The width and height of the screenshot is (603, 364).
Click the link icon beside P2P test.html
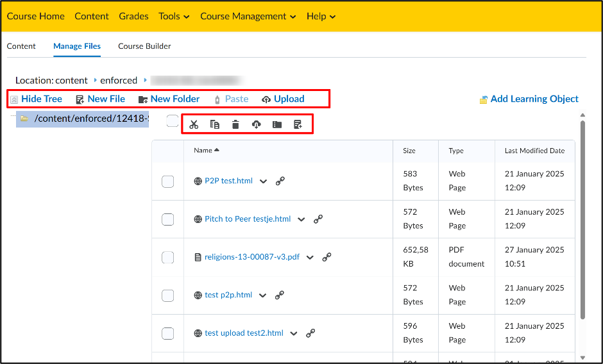tap(280, 181)
